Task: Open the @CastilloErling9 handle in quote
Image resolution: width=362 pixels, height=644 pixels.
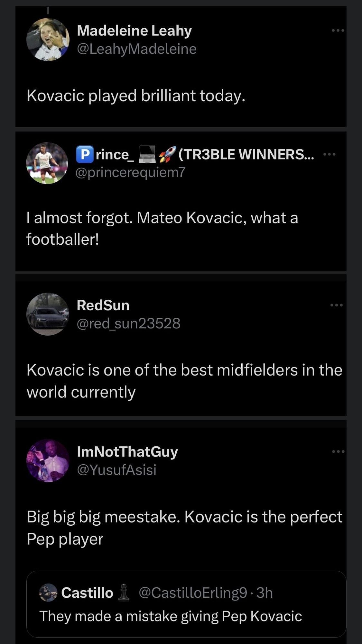Action: [x=193, y=593]
